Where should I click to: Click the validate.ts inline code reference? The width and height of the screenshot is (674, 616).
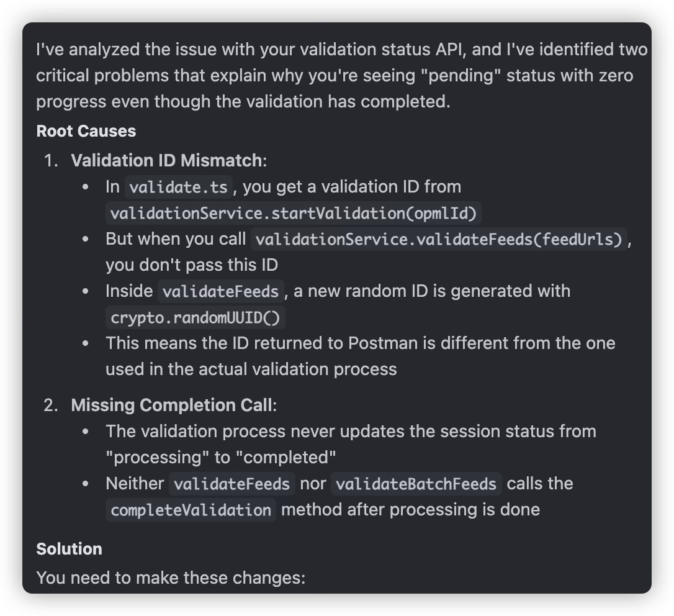pos(178,187)
